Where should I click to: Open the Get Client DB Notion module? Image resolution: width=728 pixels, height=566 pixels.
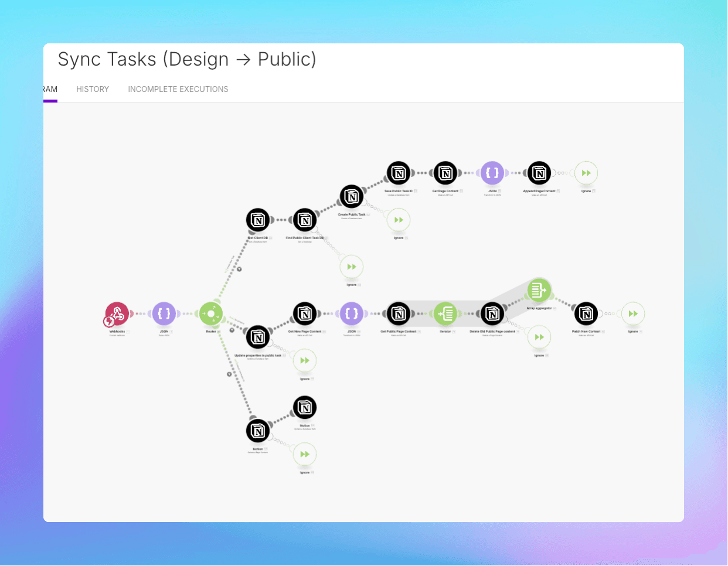coord(258,220)
